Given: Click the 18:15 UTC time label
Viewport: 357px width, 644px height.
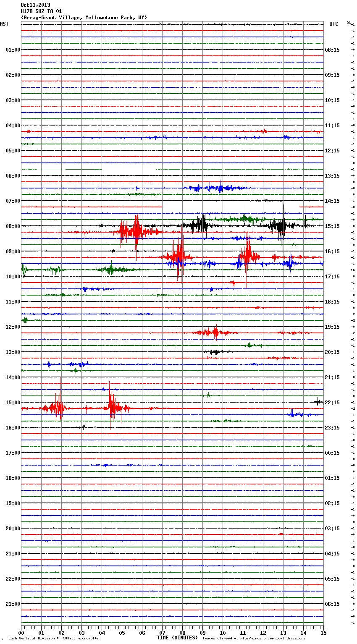Looking at the screenshot, I should 332,302.
